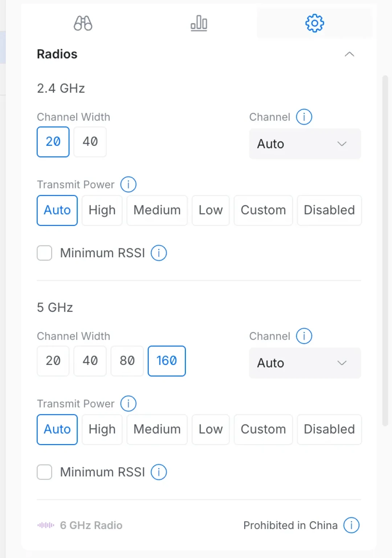Click the vertical scrollbar on the panel
The width and height of the screenshot is (392, 558).
[385, 250]
